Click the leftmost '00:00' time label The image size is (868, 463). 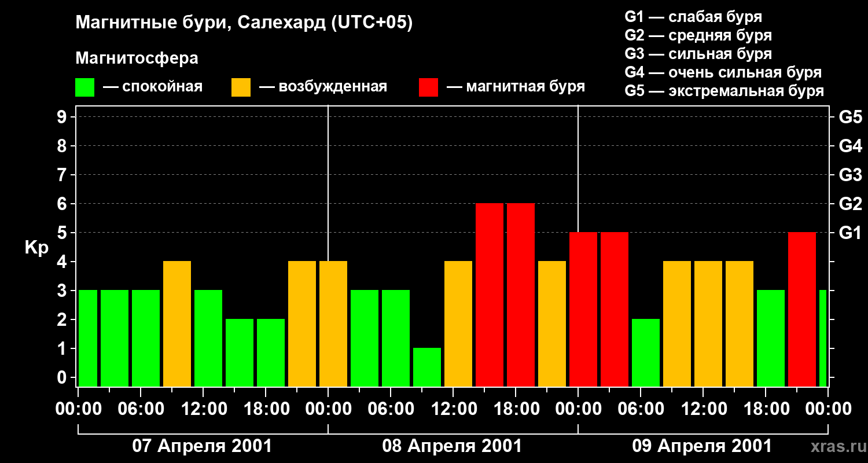coord(78,409)
